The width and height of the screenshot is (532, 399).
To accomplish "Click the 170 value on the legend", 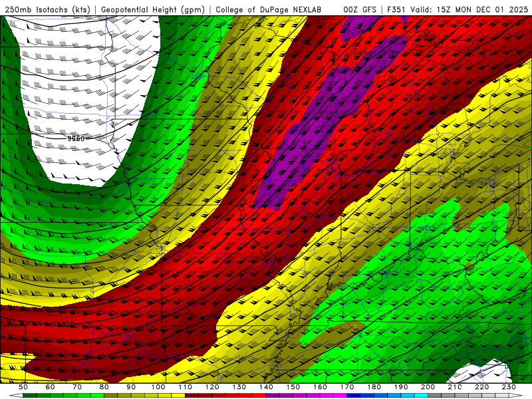I will point(346,387).
